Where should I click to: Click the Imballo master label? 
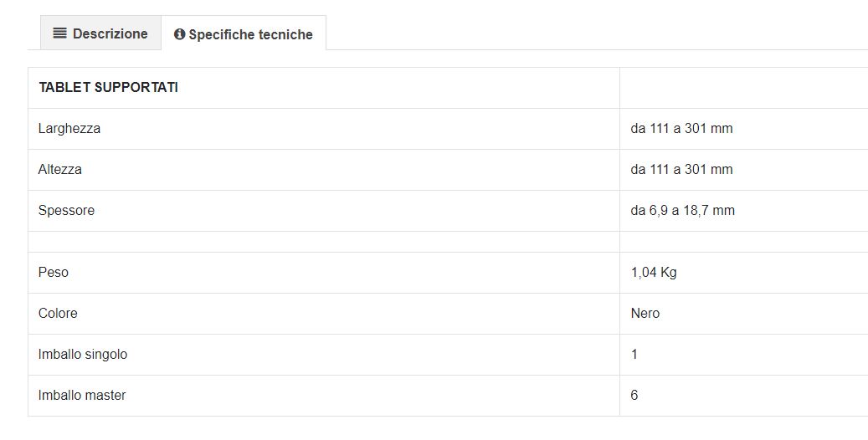click(82, 395)
